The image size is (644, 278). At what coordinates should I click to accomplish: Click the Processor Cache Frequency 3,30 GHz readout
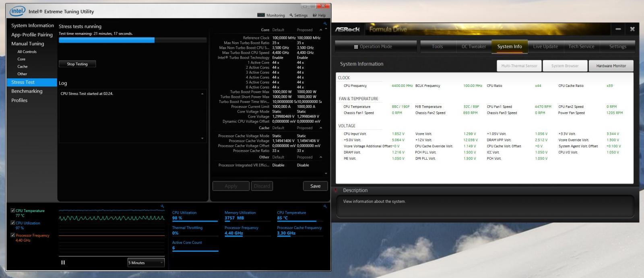point(286,233)
